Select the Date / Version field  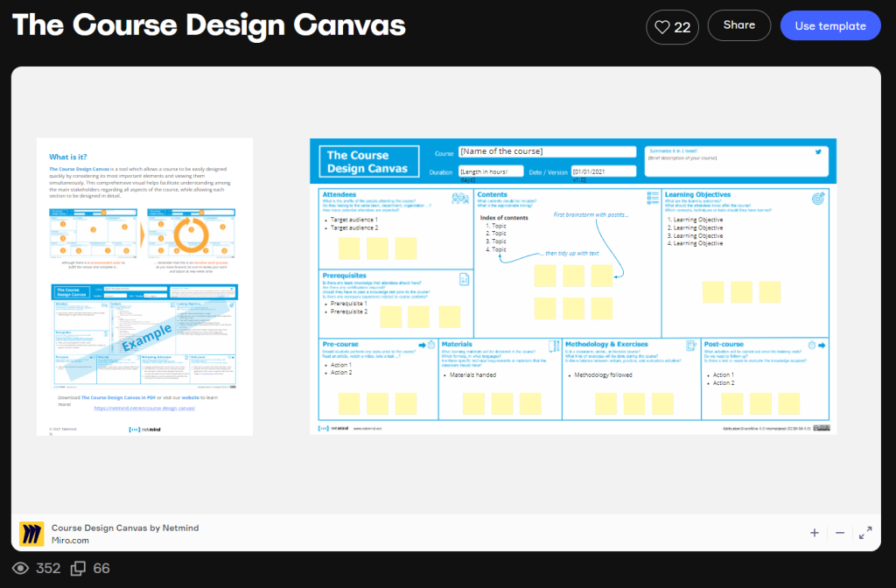click(604, 171)
